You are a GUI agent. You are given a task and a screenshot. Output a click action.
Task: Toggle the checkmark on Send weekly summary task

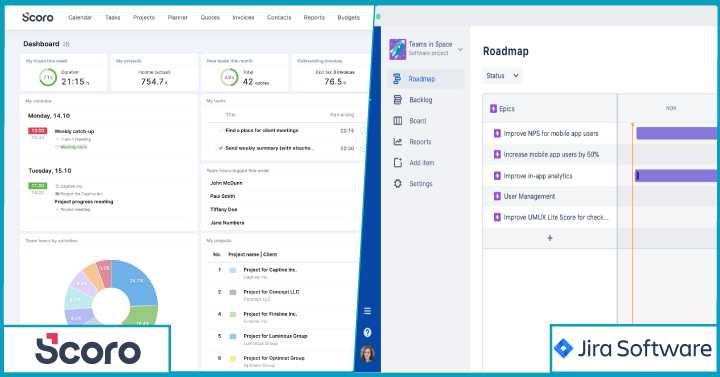pyautogui.click(x=220, y=148)
